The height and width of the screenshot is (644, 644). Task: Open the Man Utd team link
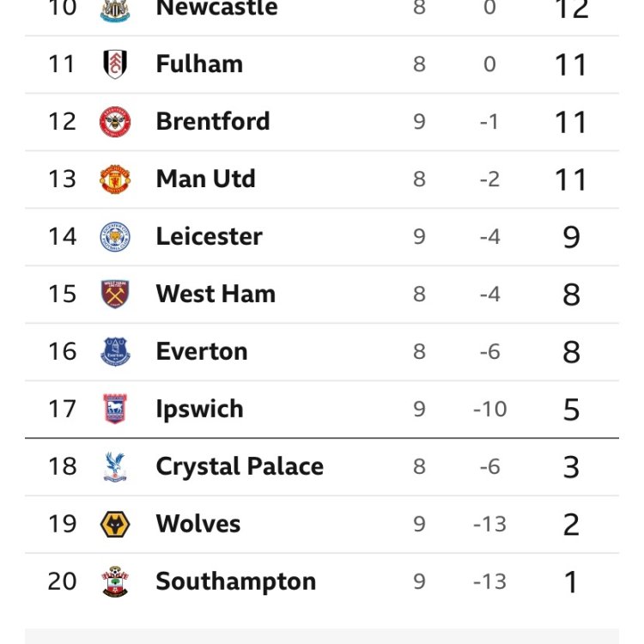click(205, 179)
